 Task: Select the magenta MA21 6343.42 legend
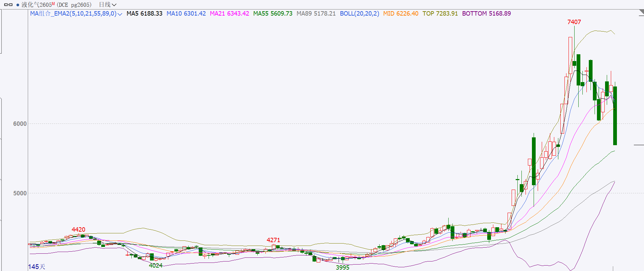229,14
